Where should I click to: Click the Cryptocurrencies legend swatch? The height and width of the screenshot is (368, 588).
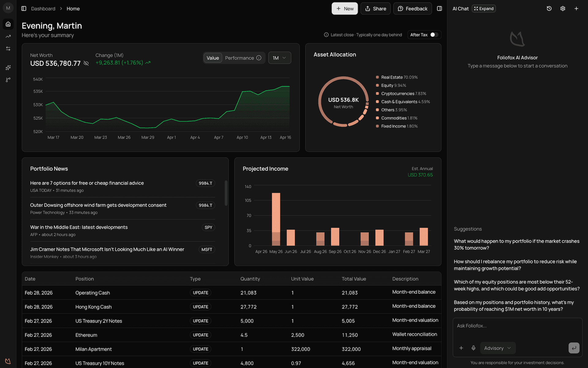click(377, 94)
